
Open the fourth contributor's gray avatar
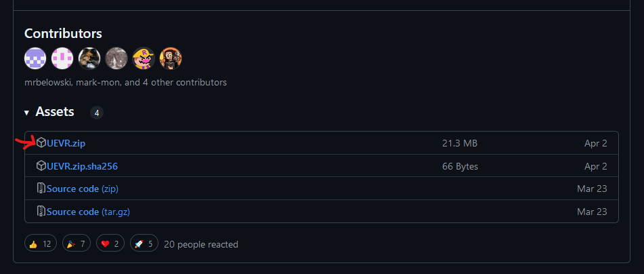[116, 58]
